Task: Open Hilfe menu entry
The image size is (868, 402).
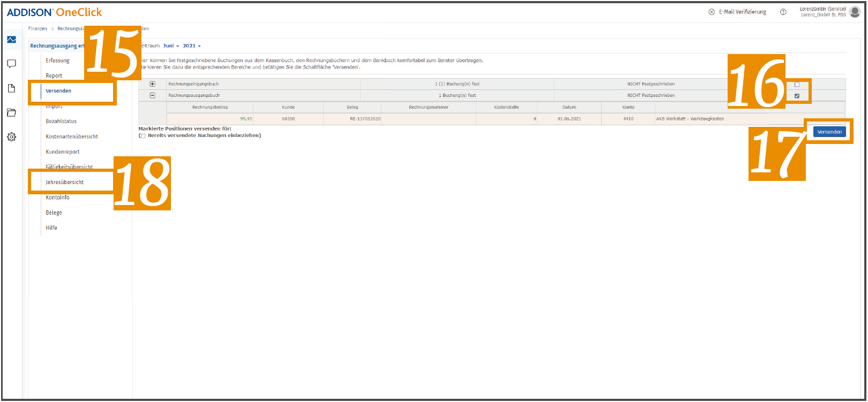Action: point(51,228)
